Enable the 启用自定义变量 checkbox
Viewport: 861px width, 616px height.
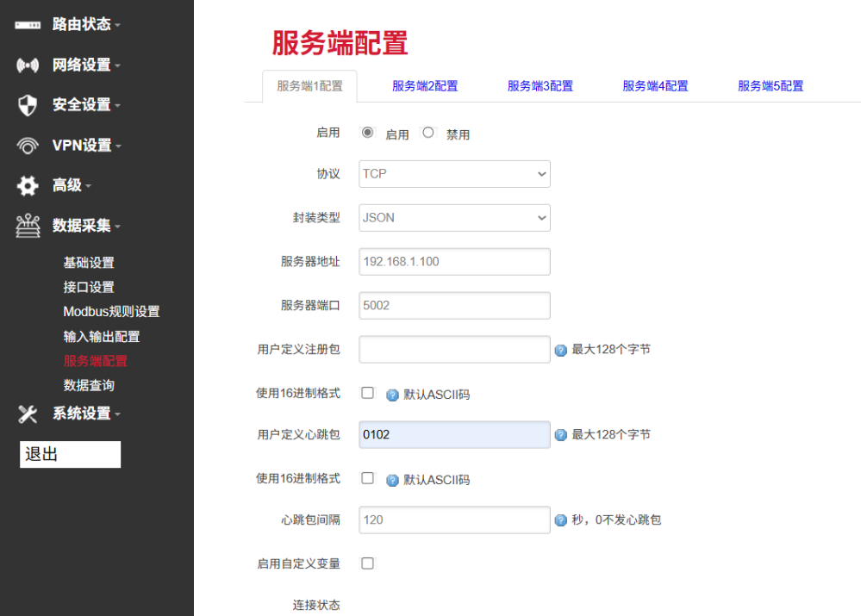368,563
